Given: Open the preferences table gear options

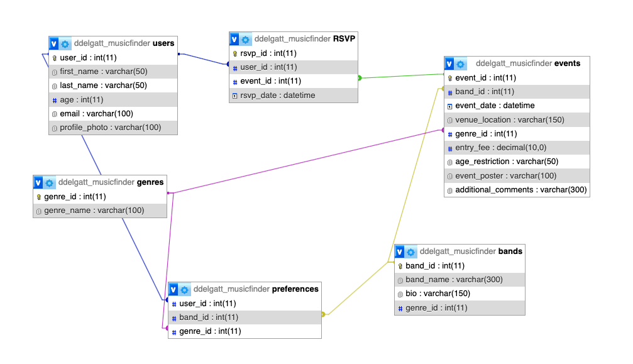Looking at the screenshot, I should pos(185,290).
